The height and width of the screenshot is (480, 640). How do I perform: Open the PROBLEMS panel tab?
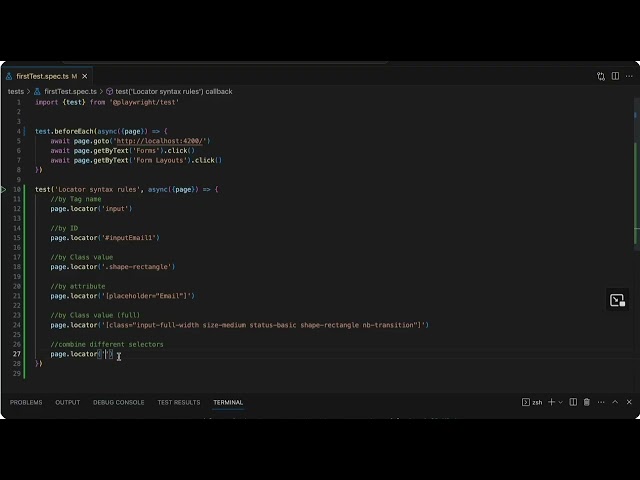[26, 402]
